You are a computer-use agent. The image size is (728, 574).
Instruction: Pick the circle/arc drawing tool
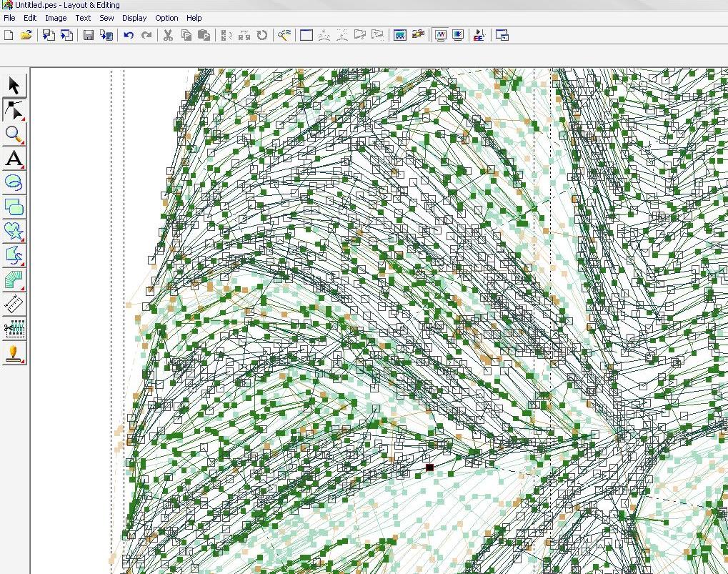coord(14,183)
